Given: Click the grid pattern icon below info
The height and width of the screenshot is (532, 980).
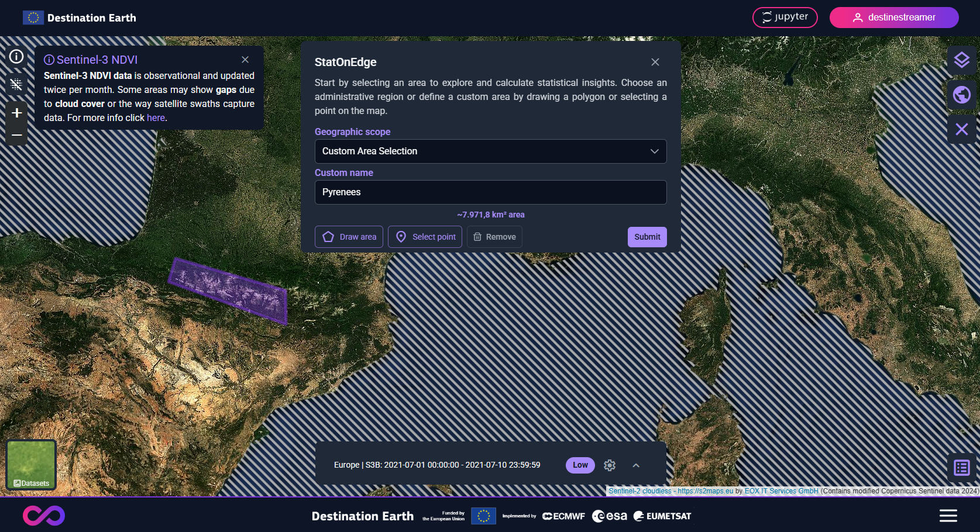Looking at the screenshot, I should pos(16,84).
